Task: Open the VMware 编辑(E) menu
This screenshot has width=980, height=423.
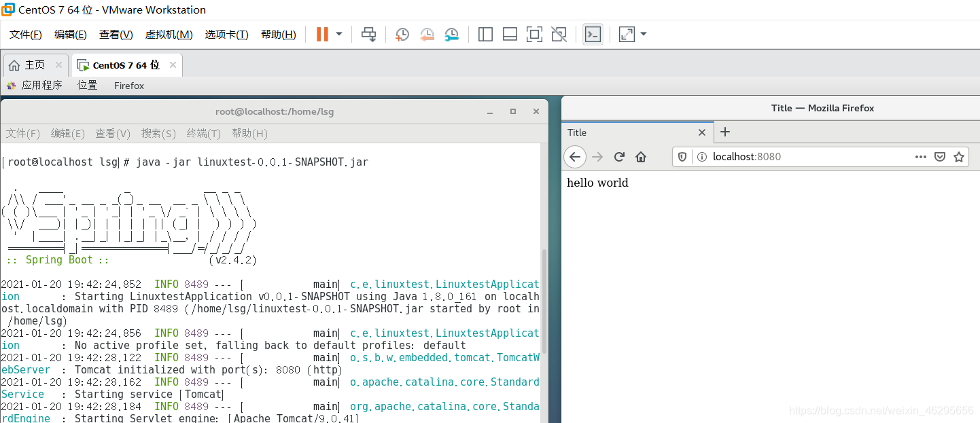Action: (71, 35)
